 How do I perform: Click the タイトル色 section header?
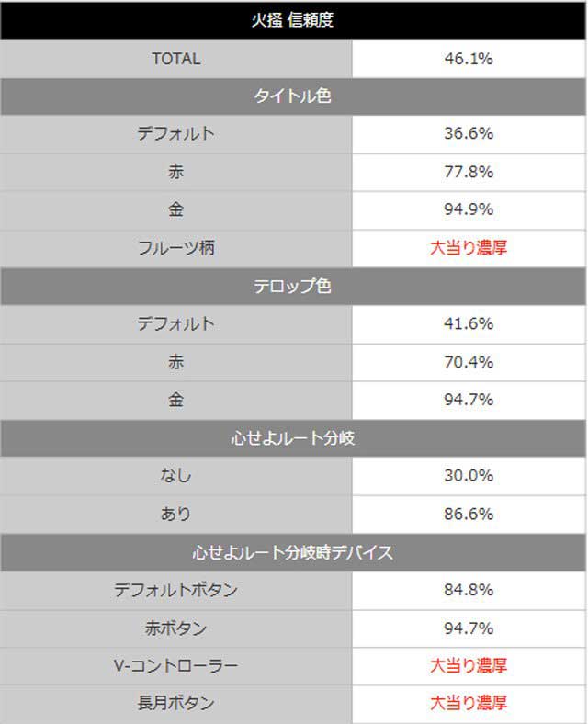pos(293,96)
